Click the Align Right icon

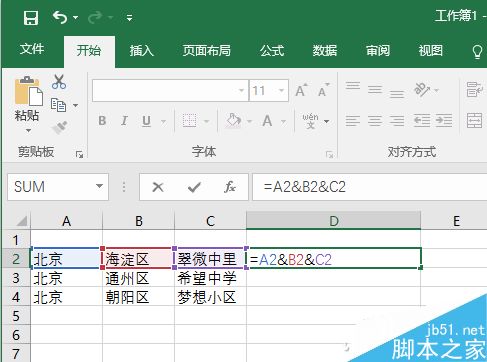coord(397,121)
